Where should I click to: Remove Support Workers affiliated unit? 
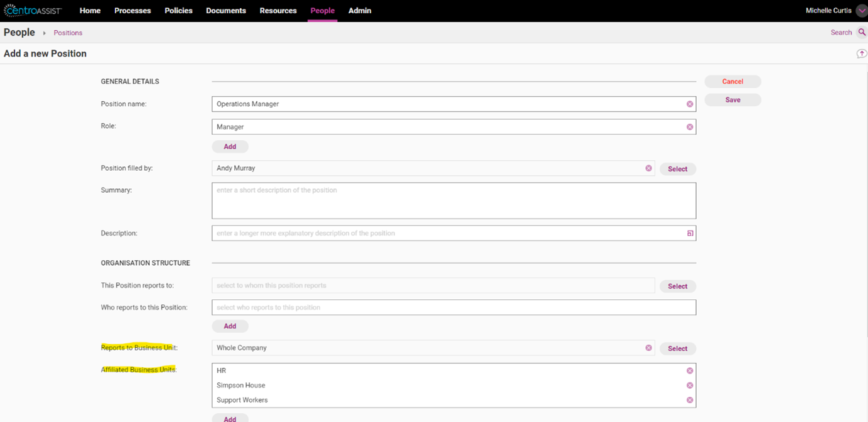pyautogui.click(x=690, y=400)
